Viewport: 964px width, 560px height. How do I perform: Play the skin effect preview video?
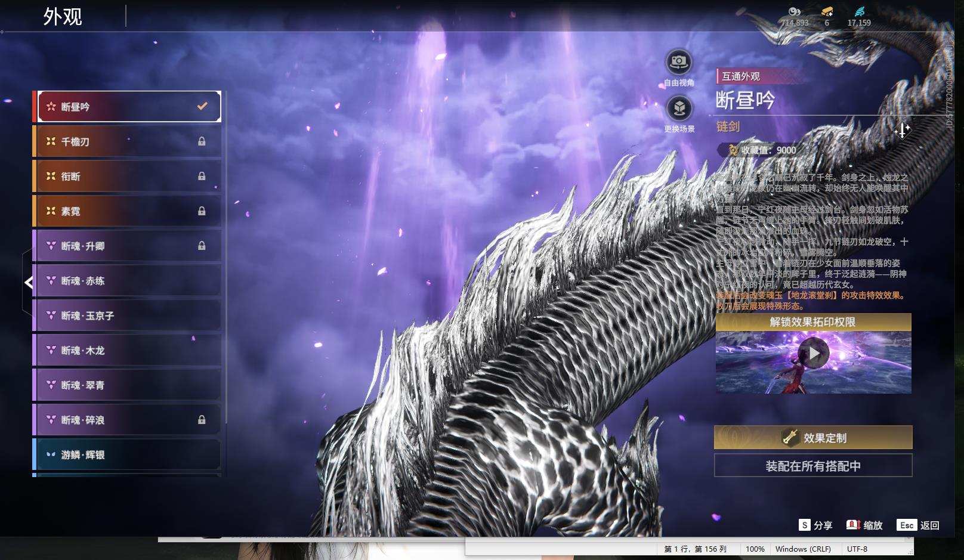(x=814, y=354)
